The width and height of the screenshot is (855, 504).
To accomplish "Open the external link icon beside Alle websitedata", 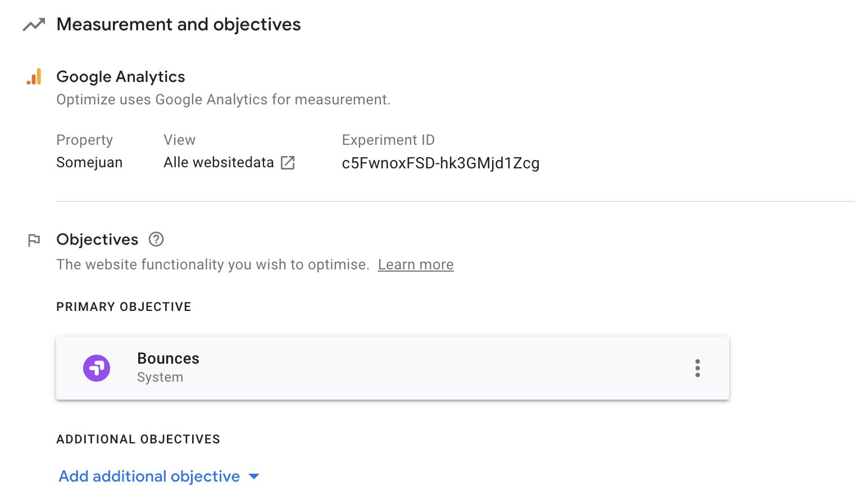I will [288, 163].
